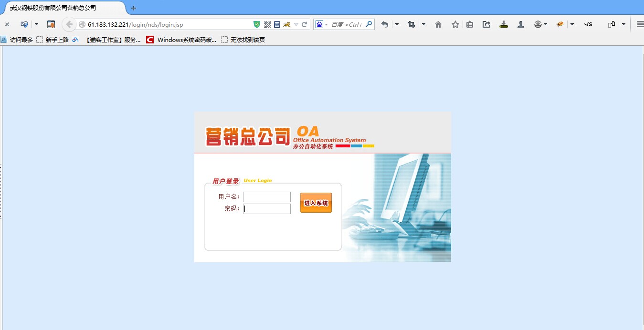Image resolution: width=644 pixels, height=330 pixels.
Task: Click the round proxy extension icon
Action: click(538, 24)
